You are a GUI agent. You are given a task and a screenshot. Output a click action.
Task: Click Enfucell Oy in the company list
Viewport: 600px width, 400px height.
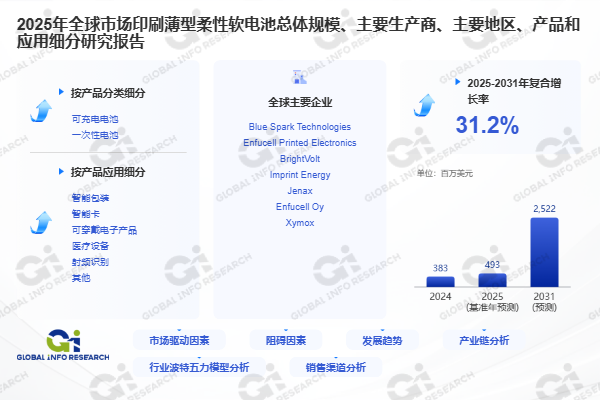300,207
